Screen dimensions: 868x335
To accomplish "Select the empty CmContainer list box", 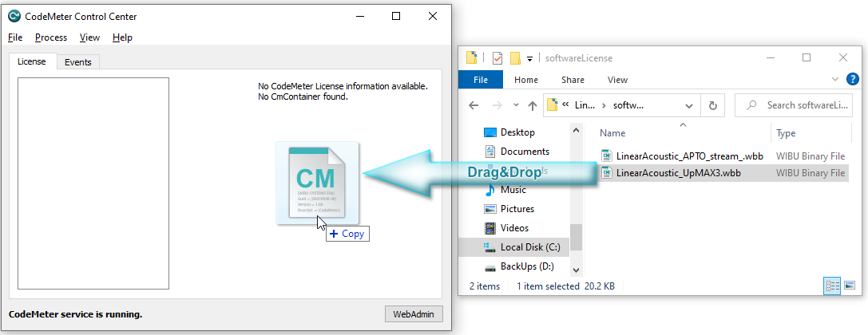I will click(93, 183).
